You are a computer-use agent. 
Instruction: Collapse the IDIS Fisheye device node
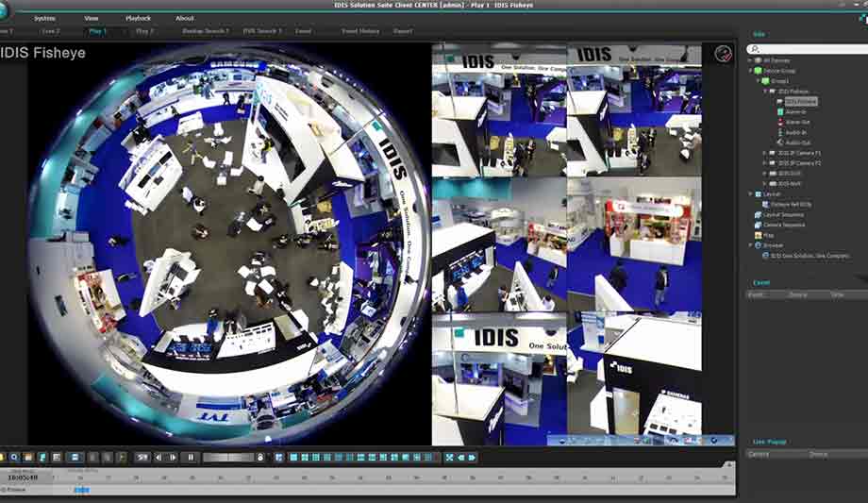765,92
